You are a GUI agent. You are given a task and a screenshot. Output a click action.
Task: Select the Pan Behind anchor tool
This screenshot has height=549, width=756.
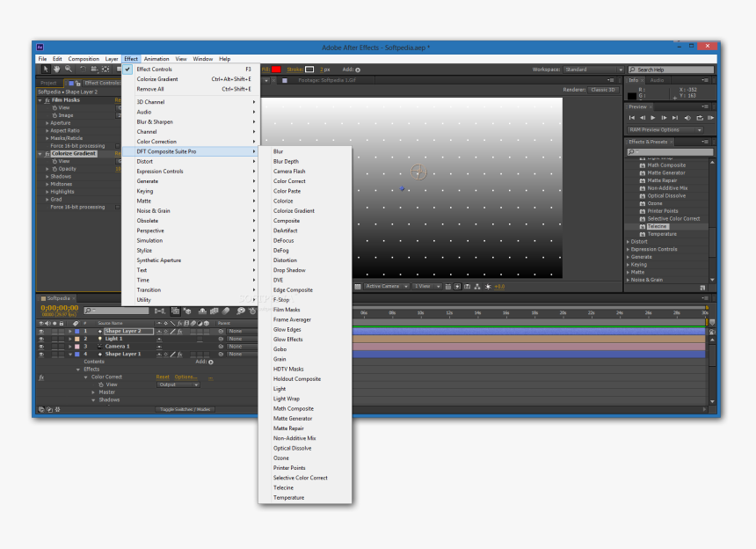[105, 70]
